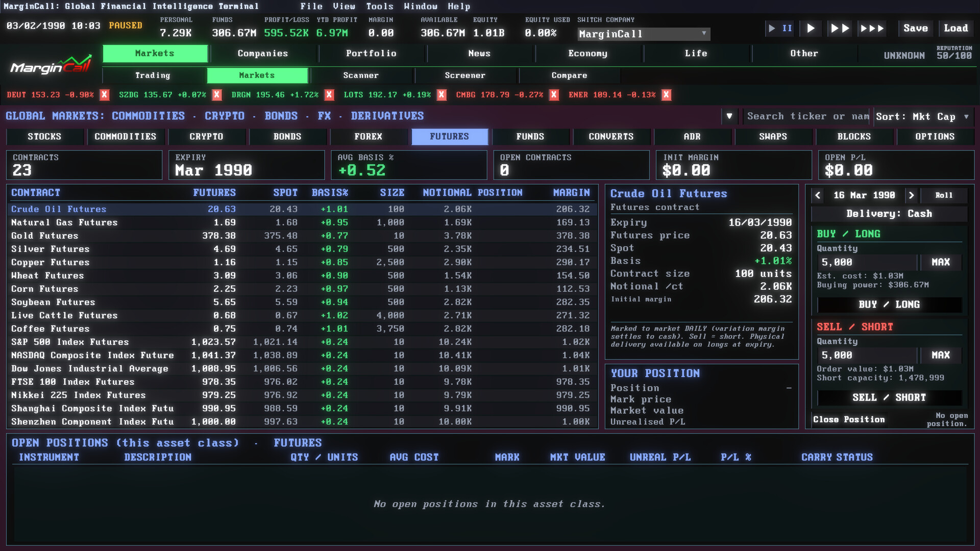Sort table by MARGIN column header
The image size is (980, 551).
coord(571,193)
